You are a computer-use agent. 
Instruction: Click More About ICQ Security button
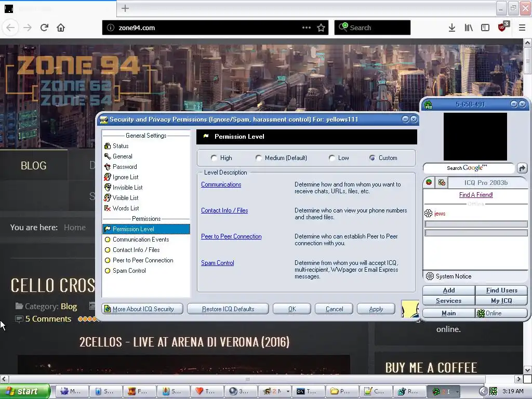pos(142,309)
